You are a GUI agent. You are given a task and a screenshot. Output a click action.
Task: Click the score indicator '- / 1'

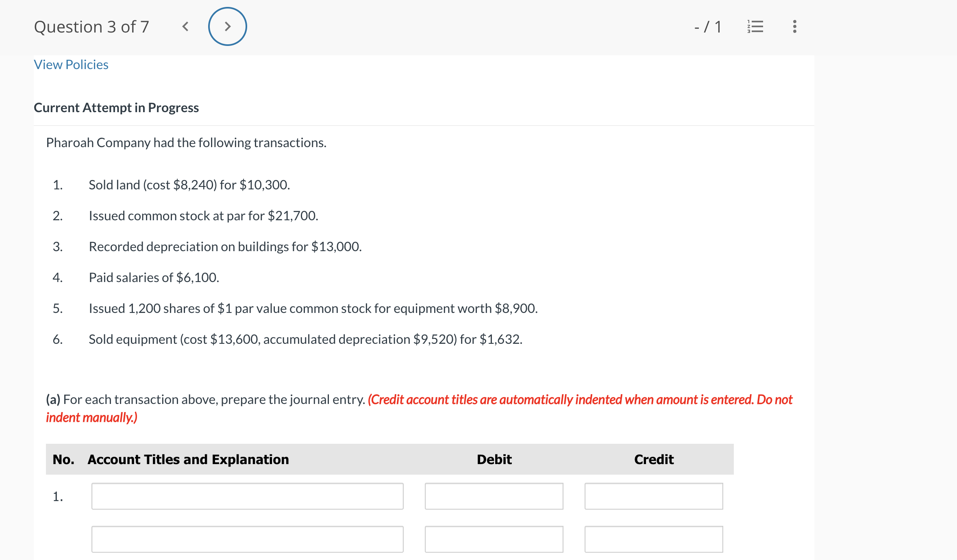707,27
